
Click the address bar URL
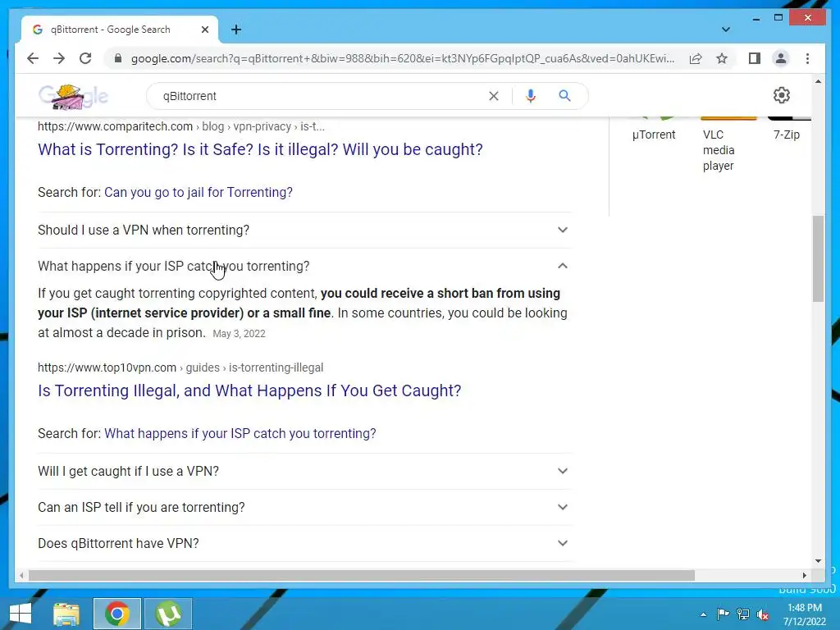(x=402, y=58)
